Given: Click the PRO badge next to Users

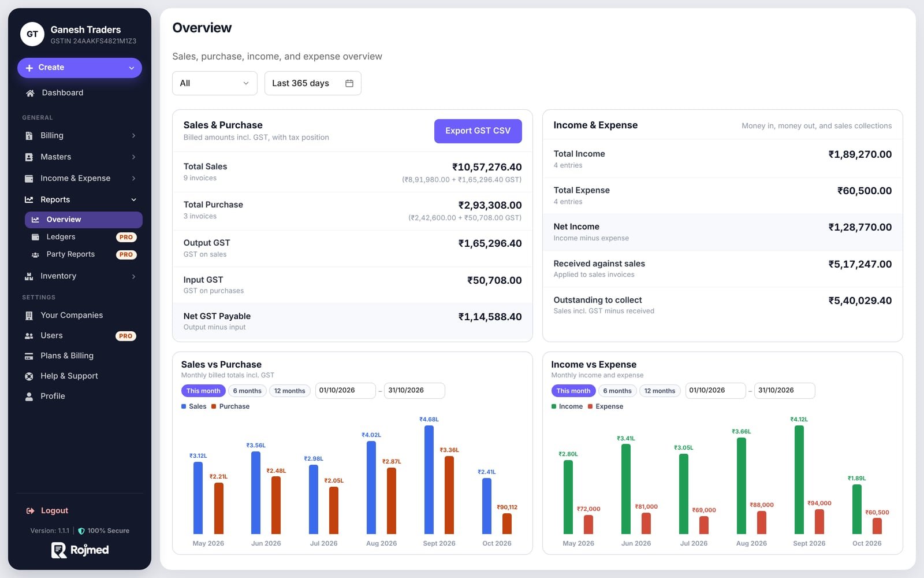Looking at the screenshot, I should click(x=126, y=336).
